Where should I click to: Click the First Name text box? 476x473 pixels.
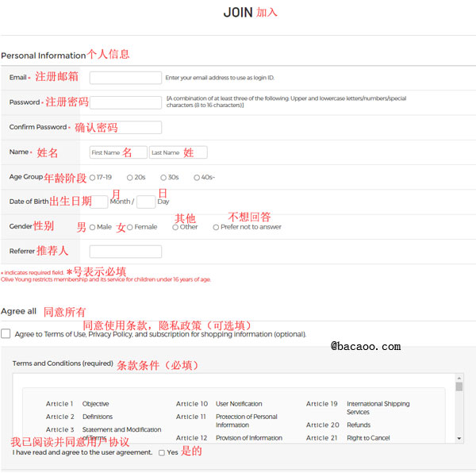(x=118, y=152)
